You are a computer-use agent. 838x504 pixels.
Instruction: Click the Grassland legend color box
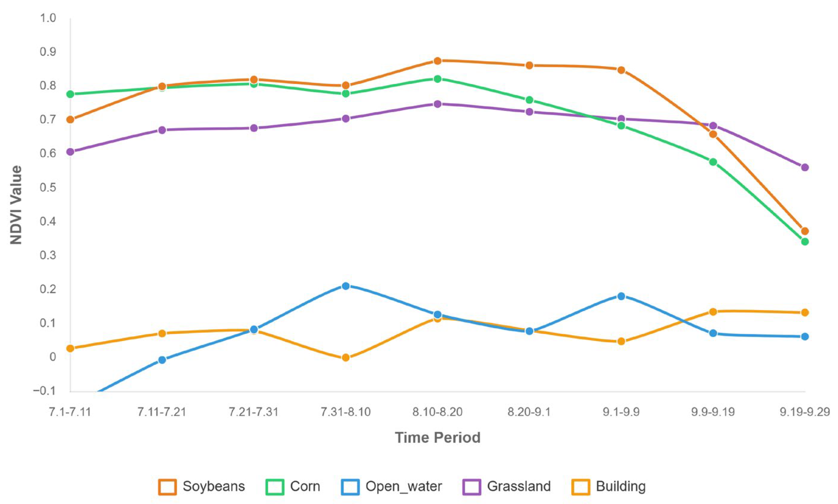(471, 487)
